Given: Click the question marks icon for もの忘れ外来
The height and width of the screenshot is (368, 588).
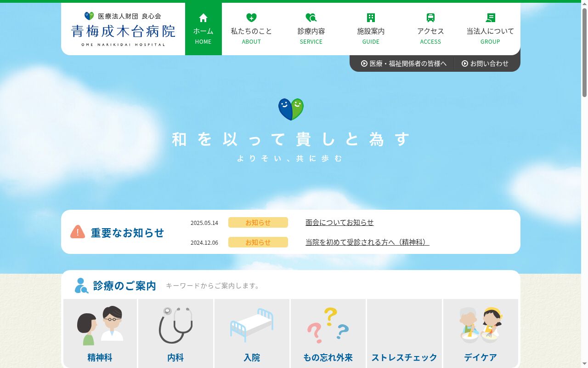Looking at the screenshot, I should pos(328,325).
